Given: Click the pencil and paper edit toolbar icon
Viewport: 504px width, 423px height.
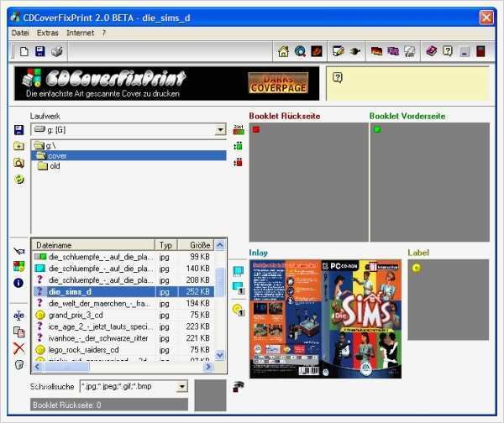Looking at the screenshot, I should point(339,51).
